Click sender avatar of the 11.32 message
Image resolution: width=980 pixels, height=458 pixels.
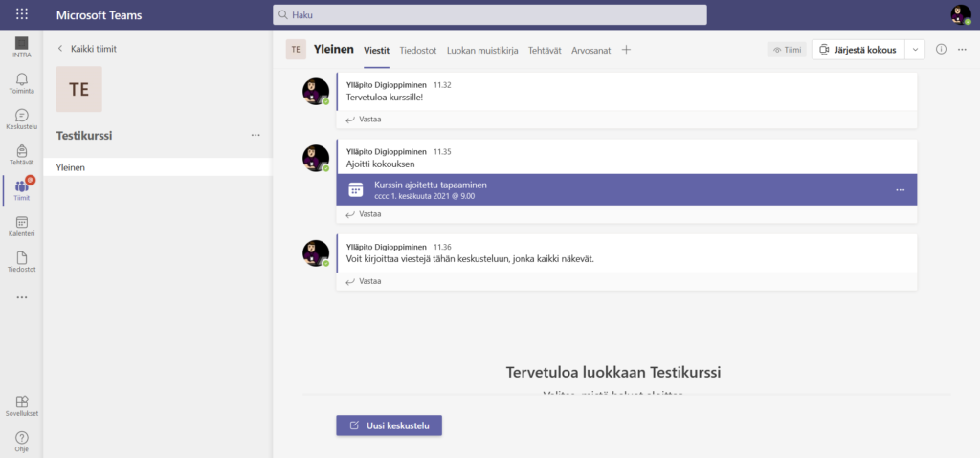pyautogui.click(x=316, y=91)
